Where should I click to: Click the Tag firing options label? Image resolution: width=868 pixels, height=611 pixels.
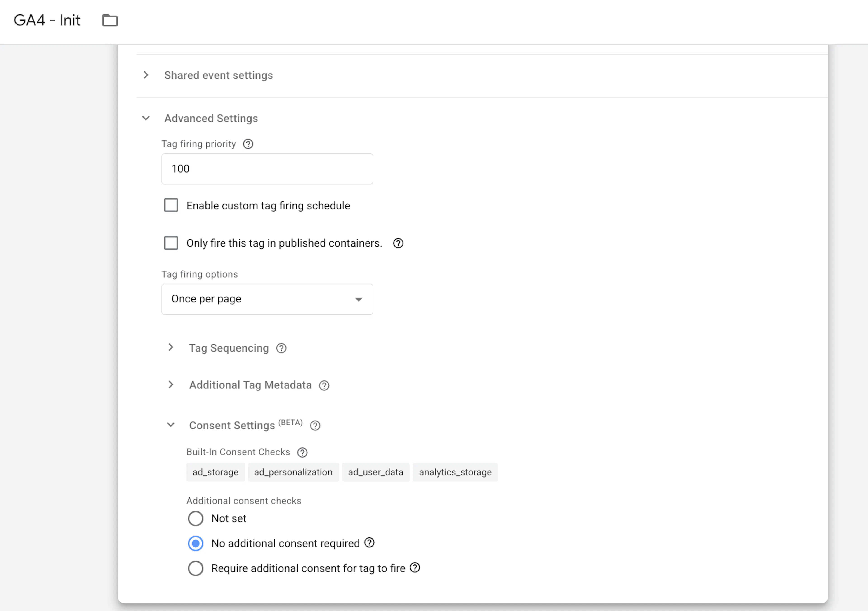pyautogui.click(x=200, y=274)
